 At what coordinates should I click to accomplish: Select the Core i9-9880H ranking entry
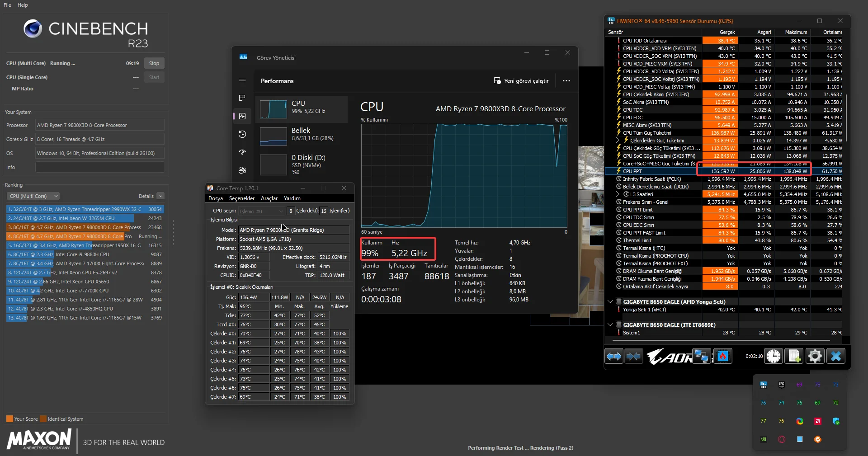click(x=85, y=254)
